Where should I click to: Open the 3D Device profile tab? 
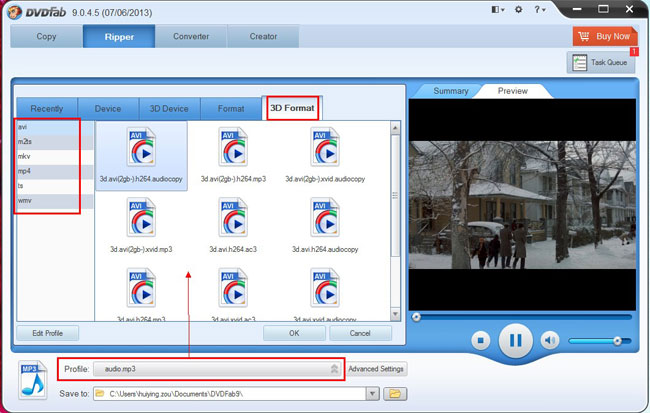169,109
